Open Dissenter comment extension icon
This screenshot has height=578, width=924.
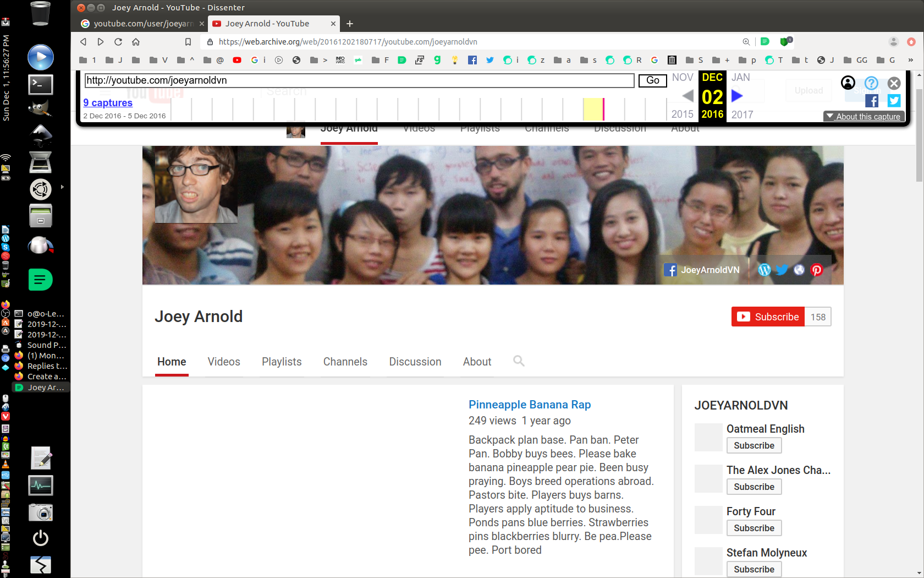tap(765, 41)
